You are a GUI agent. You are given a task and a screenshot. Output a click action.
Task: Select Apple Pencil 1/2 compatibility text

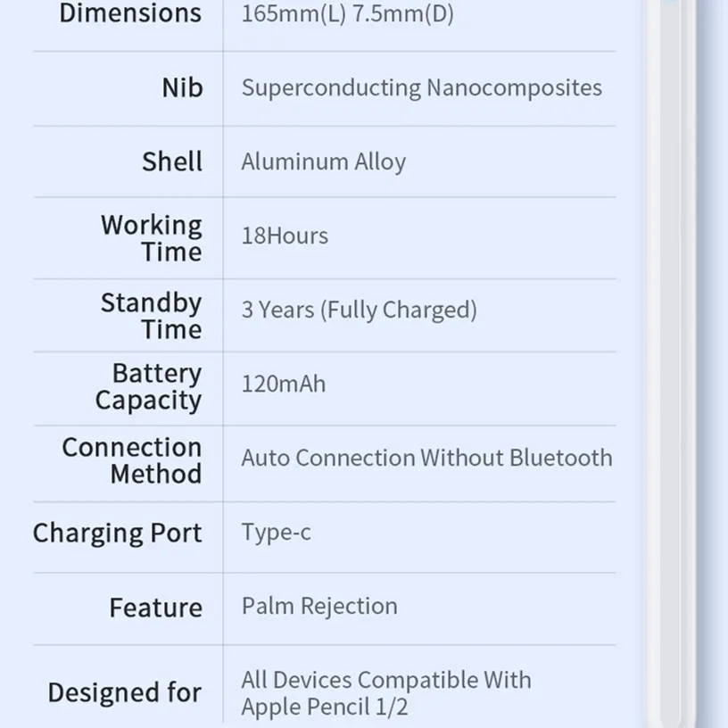point(386,693)
